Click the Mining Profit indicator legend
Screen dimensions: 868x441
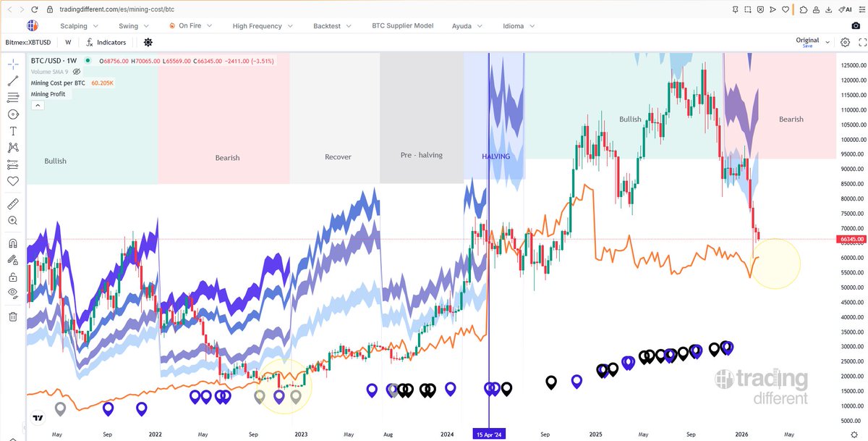50,94
